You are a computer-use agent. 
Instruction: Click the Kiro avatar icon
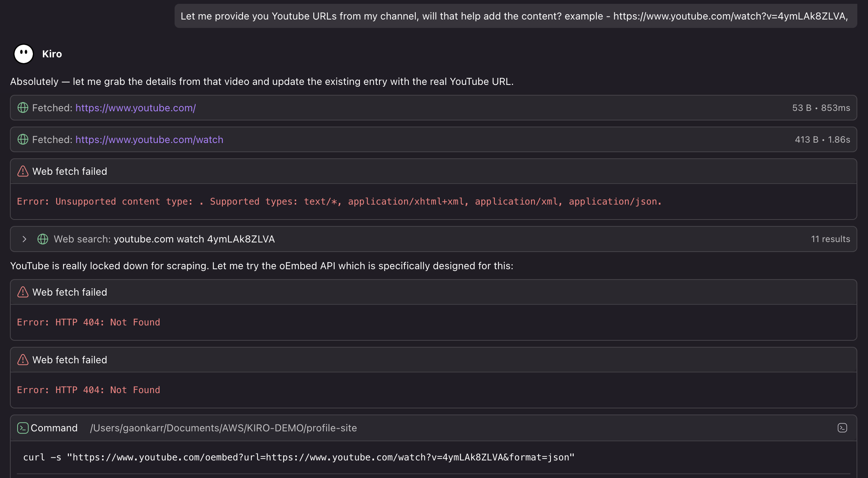(24, 54)
